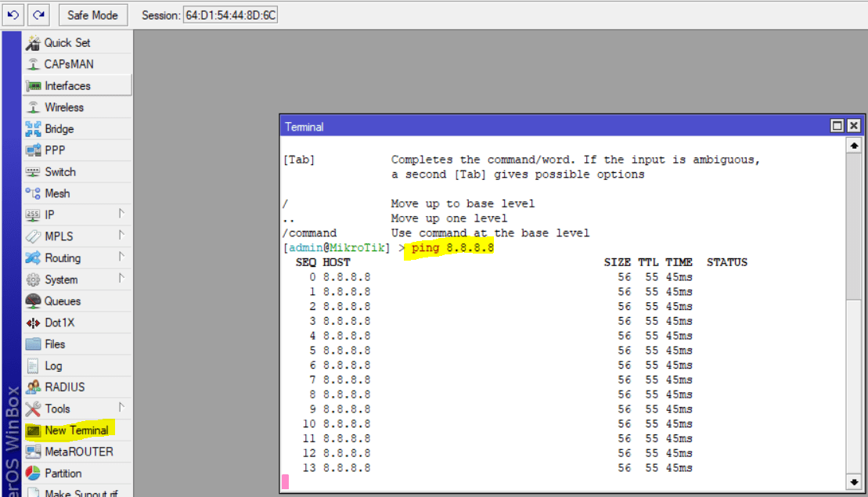Expand the Routing submenu arrow
This screenshot has height=497, width=868.
(x=121, y=257)
